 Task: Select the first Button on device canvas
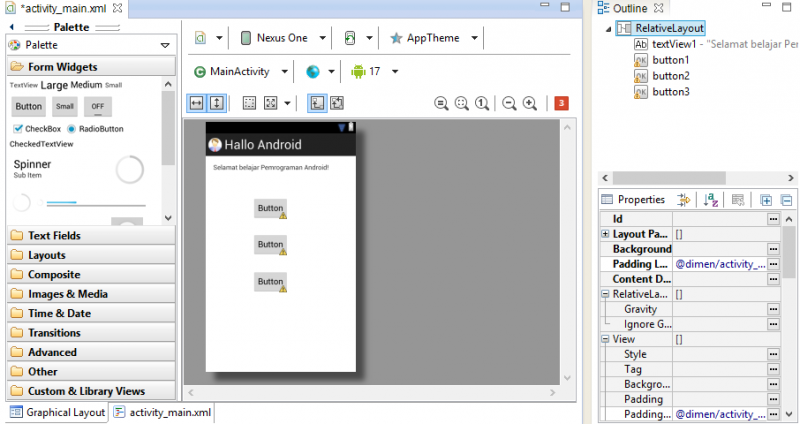270,208
